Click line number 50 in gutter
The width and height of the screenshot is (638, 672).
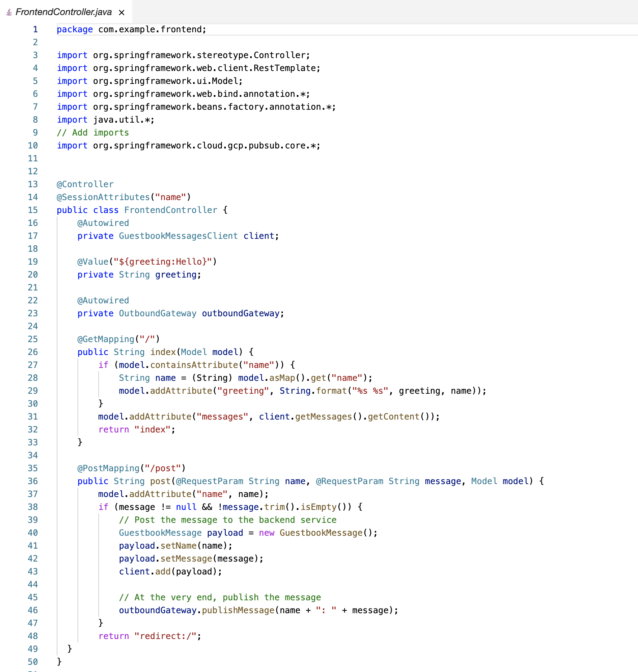tap(33, 662)
